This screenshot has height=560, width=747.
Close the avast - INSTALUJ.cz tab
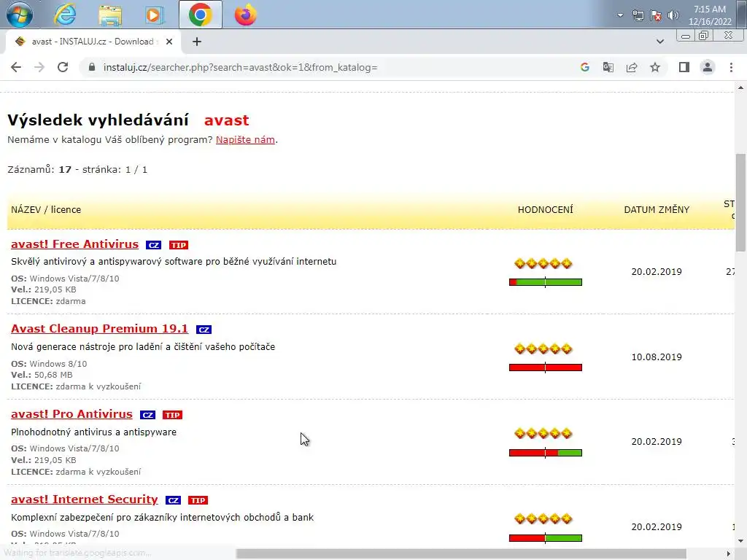tap(169, 42)
